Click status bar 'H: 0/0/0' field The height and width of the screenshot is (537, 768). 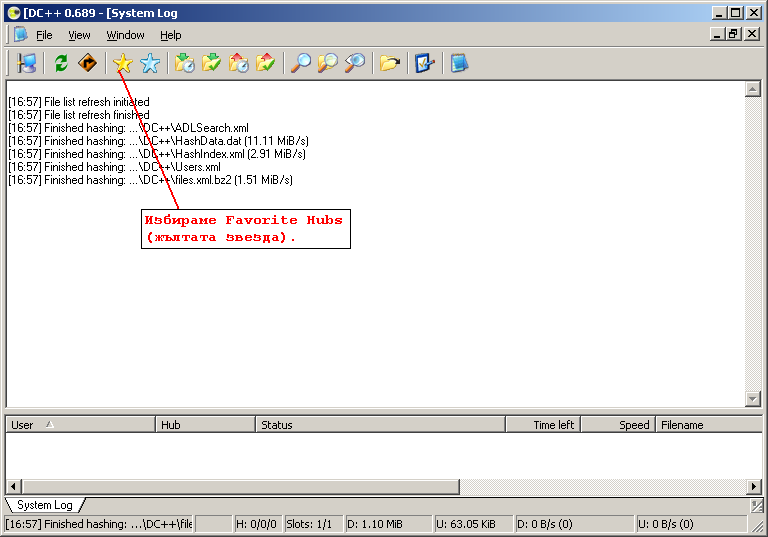(257, 524)
